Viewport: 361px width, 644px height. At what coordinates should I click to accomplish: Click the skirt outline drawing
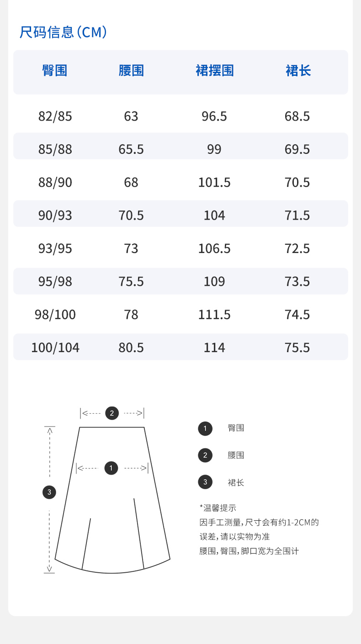tap(112, 525)
